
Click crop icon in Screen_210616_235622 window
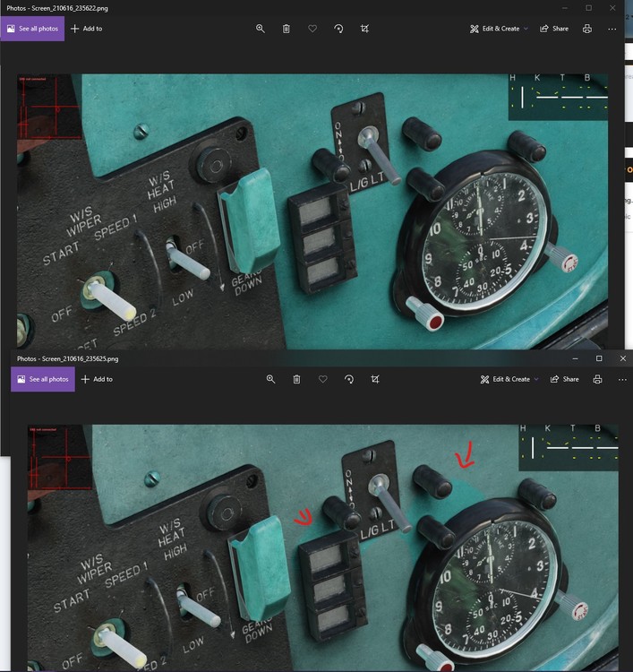[364, 29]
